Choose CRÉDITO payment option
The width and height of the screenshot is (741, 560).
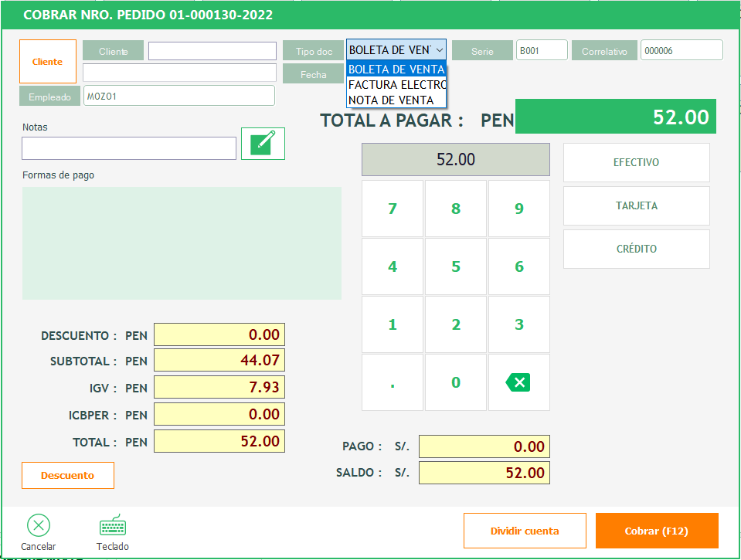pos(636,249)
